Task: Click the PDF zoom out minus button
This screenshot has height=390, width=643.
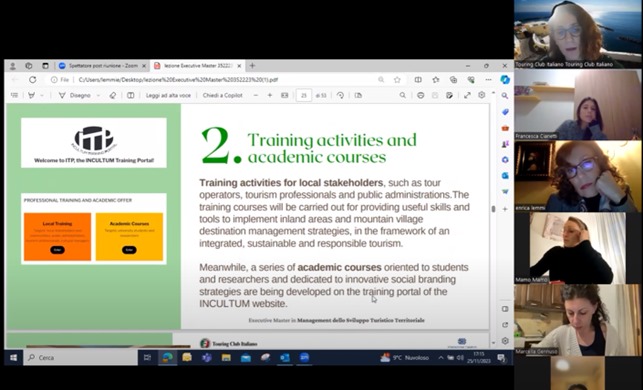Action: [x=256, y=95]
